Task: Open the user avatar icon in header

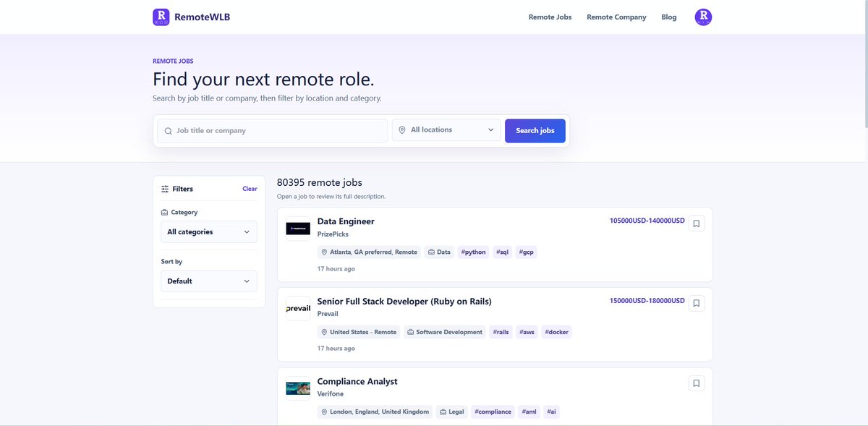Action: point(703,17)
